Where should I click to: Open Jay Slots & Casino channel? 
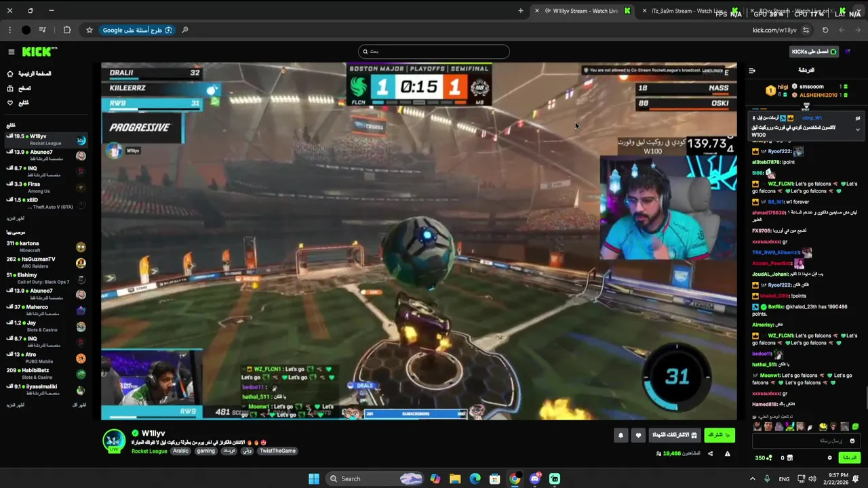tap(46, 326)
